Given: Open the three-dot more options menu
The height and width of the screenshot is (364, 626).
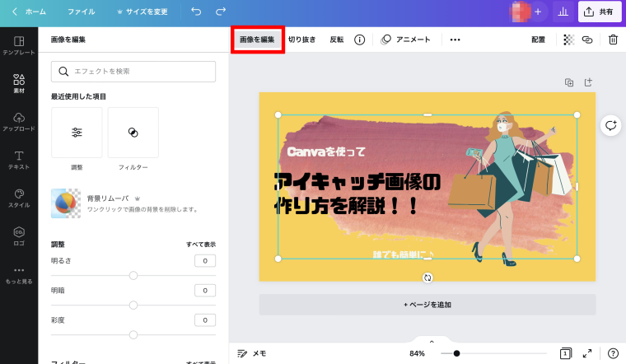Looking at the screenshot, I should [x=455, y=40].
